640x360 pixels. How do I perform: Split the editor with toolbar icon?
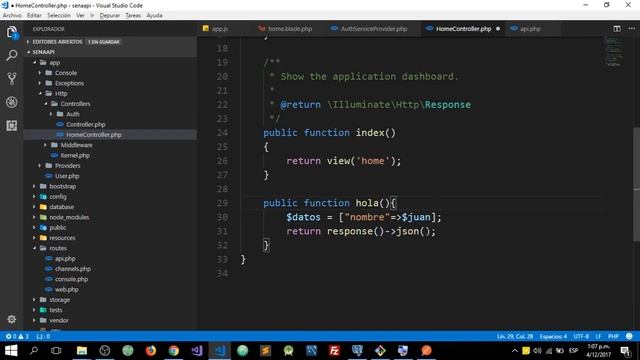[x=617, y=29]
